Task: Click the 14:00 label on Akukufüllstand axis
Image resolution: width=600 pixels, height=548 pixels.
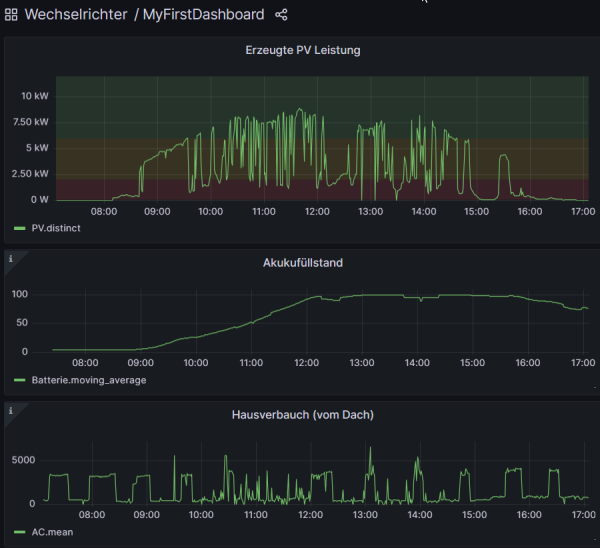Action: click(x=417, y=363)
